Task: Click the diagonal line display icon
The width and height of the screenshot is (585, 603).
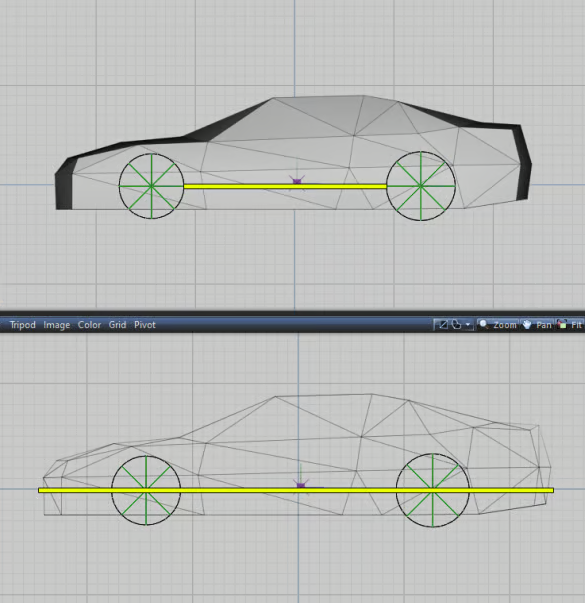Action: 443,325
